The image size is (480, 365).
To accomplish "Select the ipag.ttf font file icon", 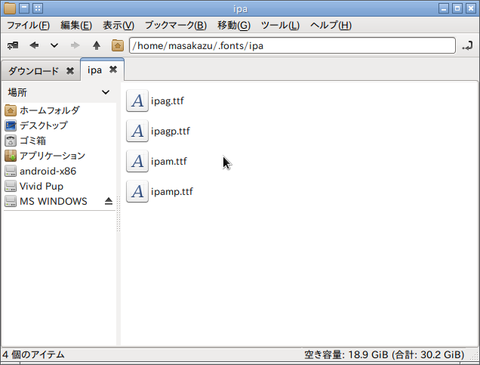I will (137, 101).
